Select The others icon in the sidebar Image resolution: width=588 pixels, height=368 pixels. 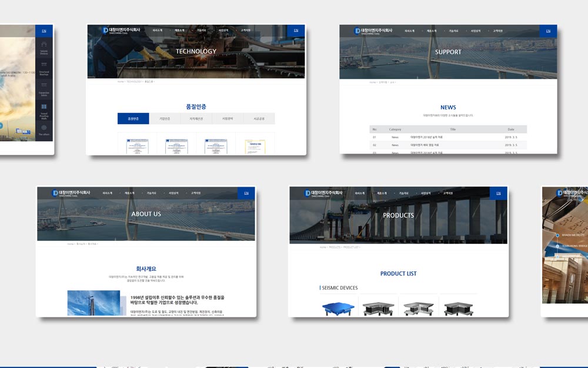(44, 130)
